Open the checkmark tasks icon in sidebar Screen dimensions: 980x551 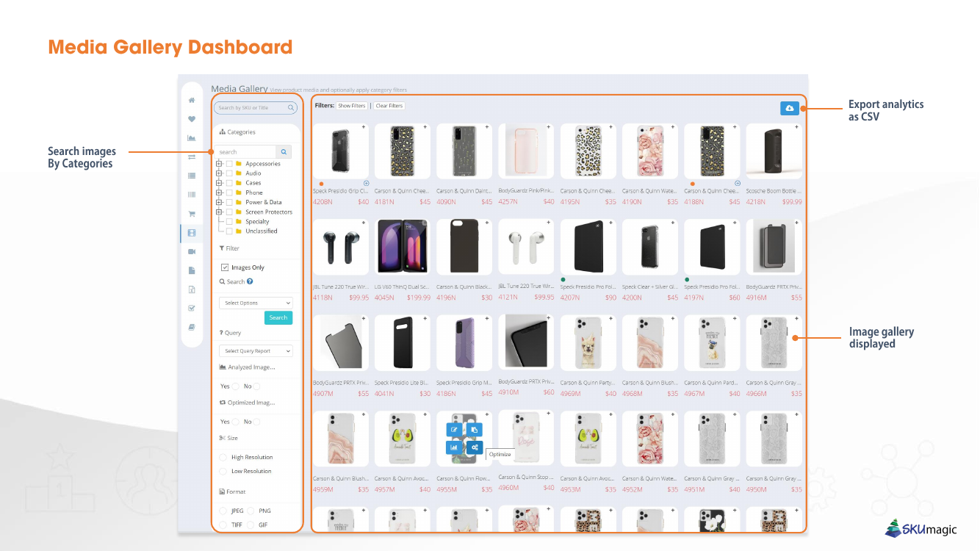coord(192,309)
